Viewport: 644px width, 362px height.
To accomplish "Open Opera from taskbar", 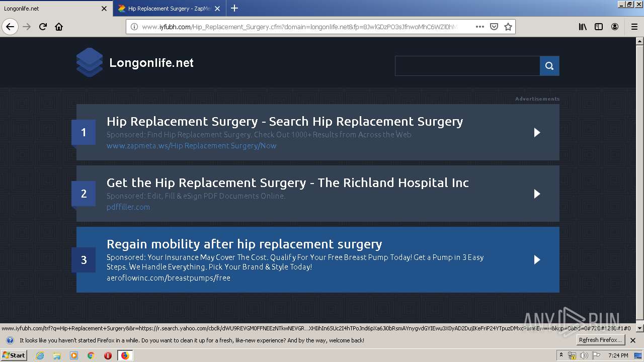I will [x=108, y=355].
